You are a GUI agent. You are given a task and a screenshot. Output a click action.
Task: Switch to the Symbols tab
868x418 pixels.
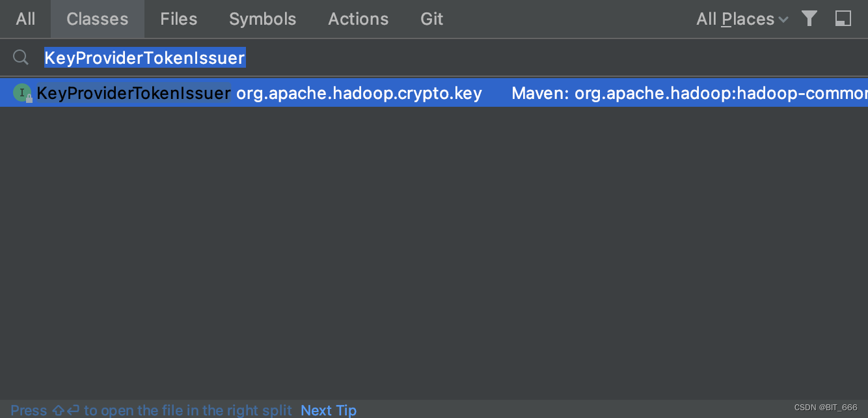click(x=262, y=19)
